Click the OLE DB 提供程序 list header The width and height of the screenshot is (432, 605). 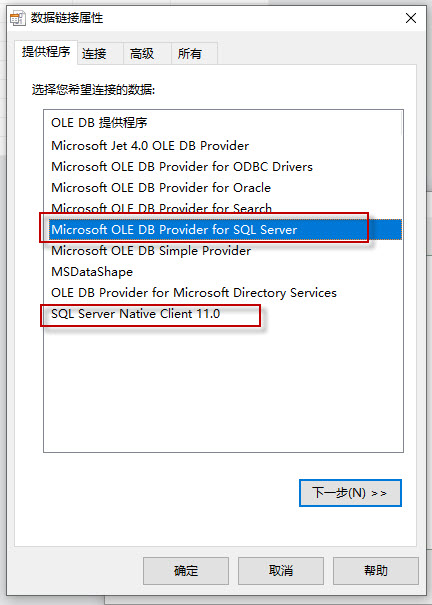tap(99, 123)
